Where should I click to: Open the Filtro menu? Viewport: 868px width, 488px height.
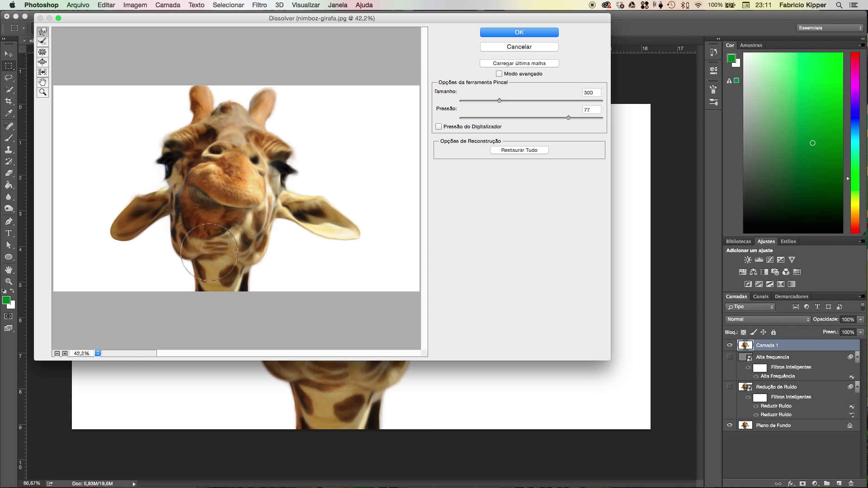(259, 5)
